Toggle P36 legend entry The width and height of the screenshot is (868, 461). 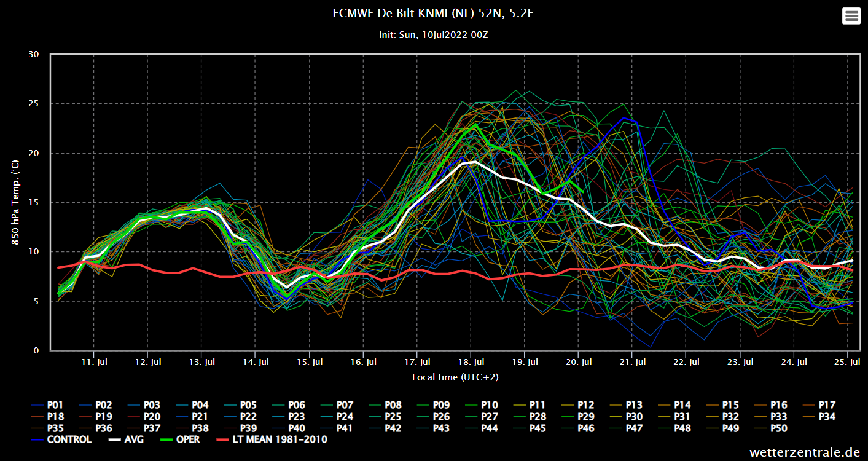95,428
